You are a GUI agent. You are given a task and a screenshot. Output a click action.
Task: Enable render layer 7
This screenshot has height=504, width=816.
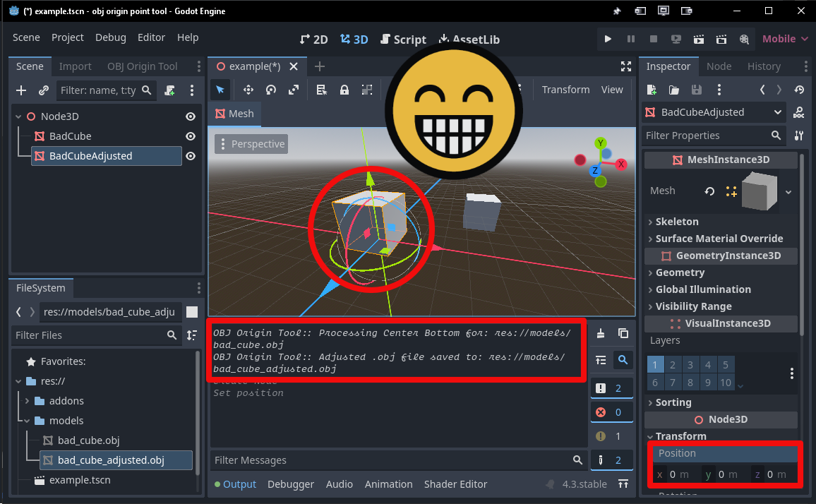(x=673, y=383)
